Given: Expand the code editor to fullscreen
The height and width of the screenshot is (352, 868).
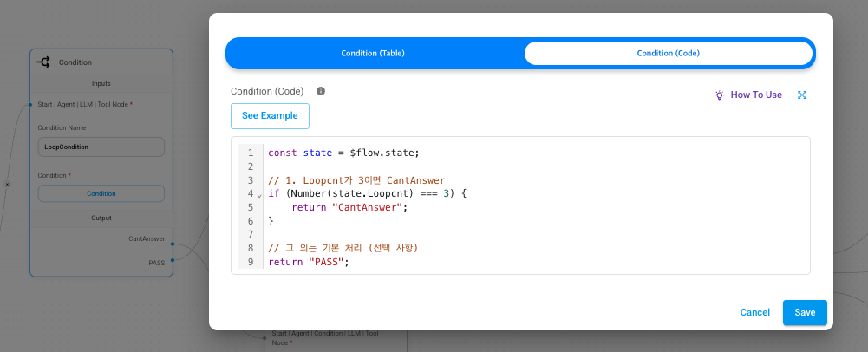Looking at the screenshot, I should (802, 95).
